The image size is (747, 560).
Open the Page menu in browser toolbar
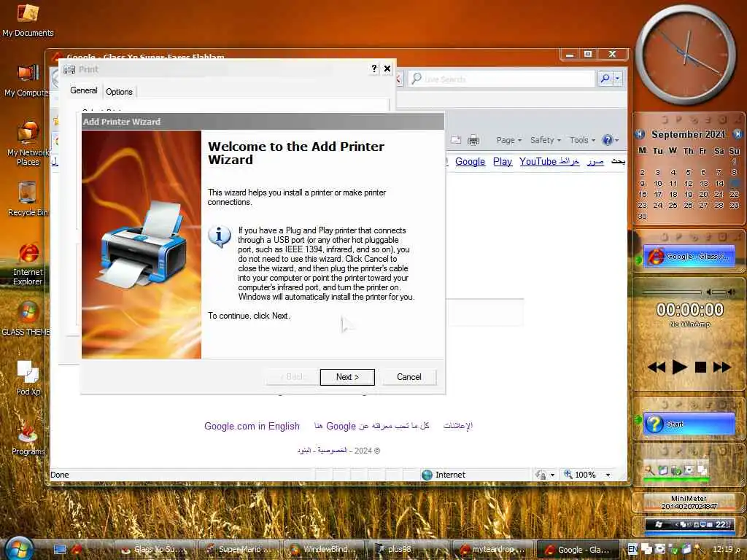(x=508, y=140)
